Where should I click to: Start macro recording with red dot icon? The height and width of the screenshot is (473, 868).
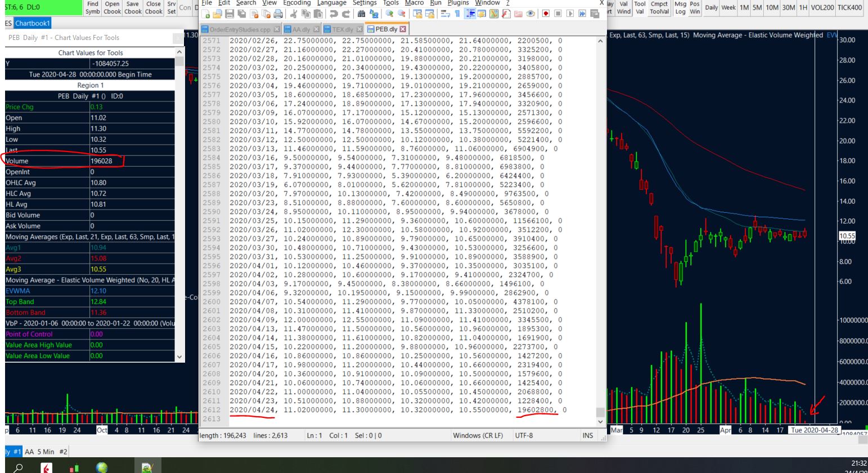click(x=546, y=14)
